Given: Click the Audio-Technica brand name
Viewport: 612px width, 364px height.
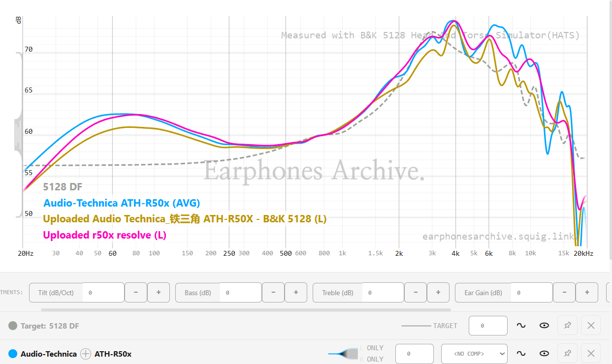Looking at the screenshot, I should (49, 354).
